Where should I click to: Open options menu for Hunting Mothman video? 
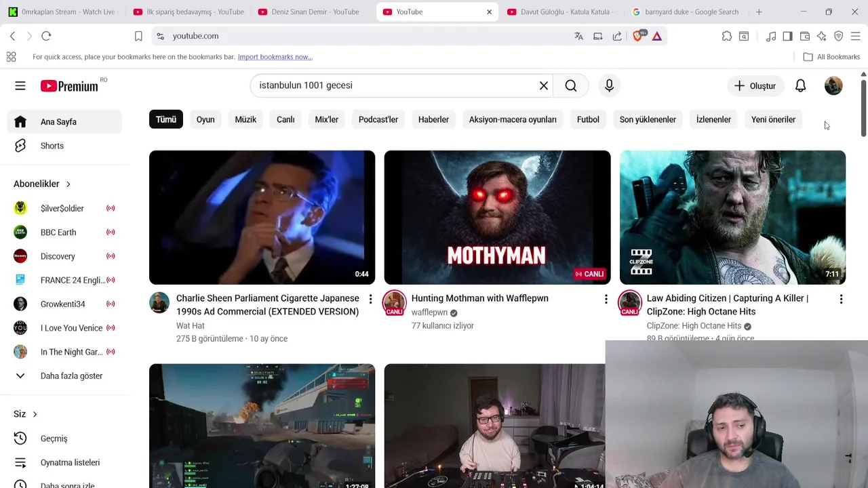(606, 299)
